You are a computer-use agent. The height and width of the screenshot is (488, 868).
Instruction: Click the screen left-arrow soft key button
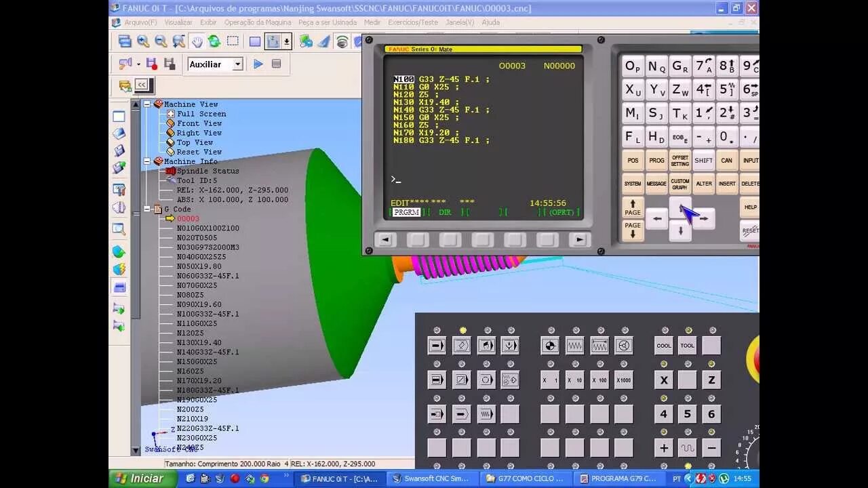tap(385, 239)
